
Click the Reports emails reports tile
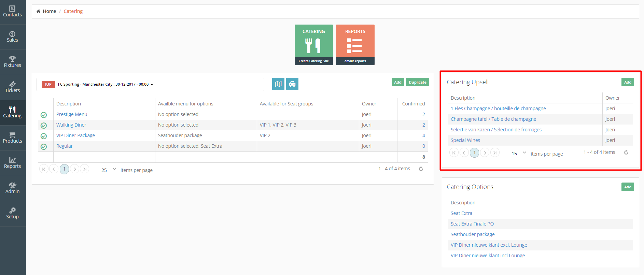coord(355,45)
